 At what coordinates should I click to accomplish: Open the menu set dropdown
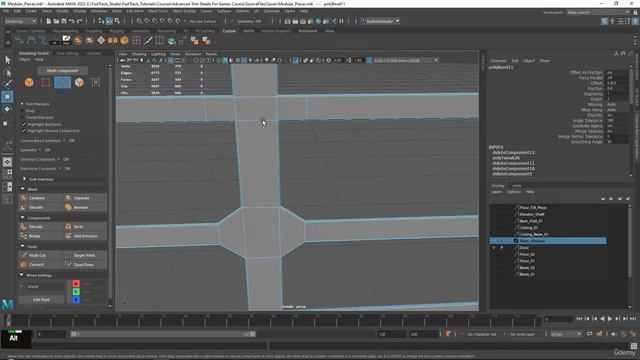tap(20, 21)
